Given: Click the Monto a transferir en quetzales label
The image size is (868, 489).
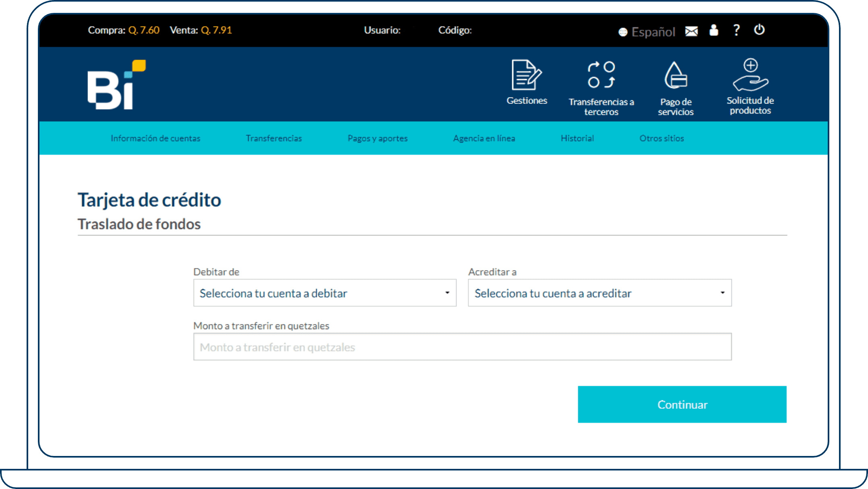Looking at the screenshot, I should [261, 326].
